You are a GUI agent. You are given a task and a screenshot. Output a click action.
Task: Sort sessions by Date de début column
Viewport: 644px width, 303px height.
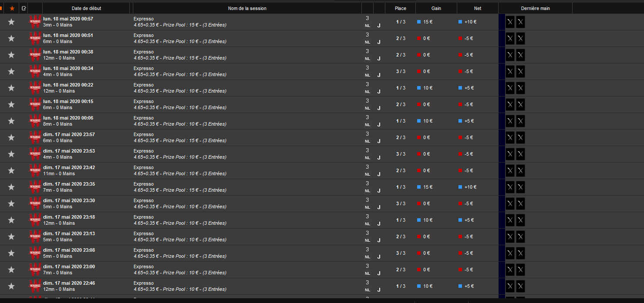coord(86,8)
